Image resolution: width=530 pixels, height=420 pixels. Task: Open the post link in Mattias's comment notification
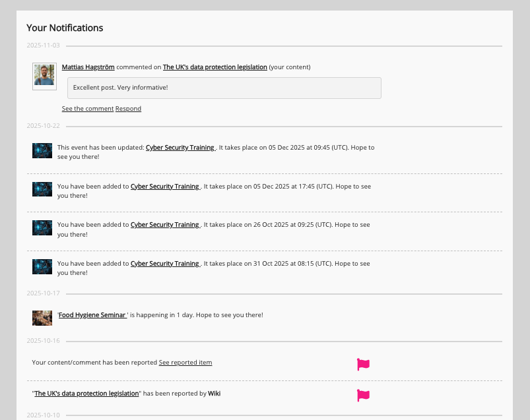pos(215,67)
